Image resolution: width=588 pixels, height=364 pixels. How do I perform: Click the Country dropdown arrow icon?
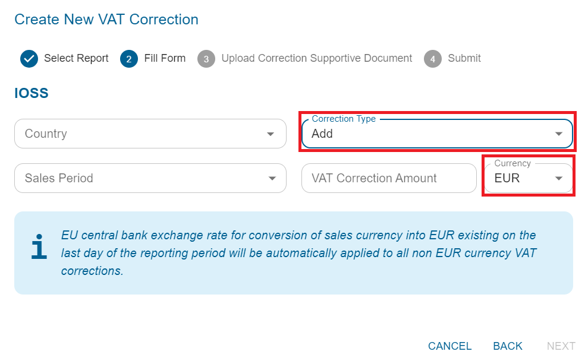pos(272,134)
